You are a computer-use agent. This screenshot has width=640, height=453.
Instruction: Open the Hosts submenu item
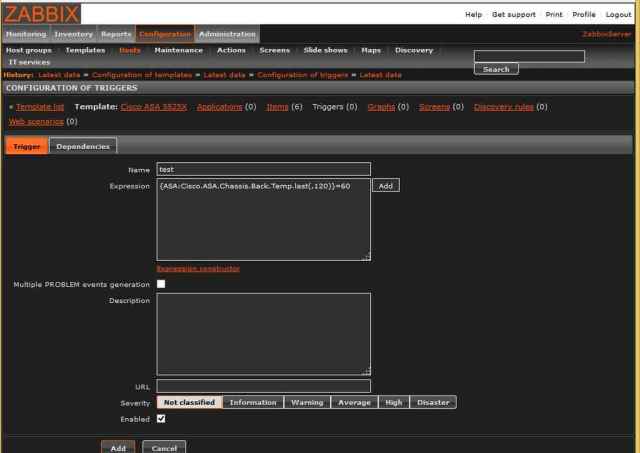coord(130,50)
